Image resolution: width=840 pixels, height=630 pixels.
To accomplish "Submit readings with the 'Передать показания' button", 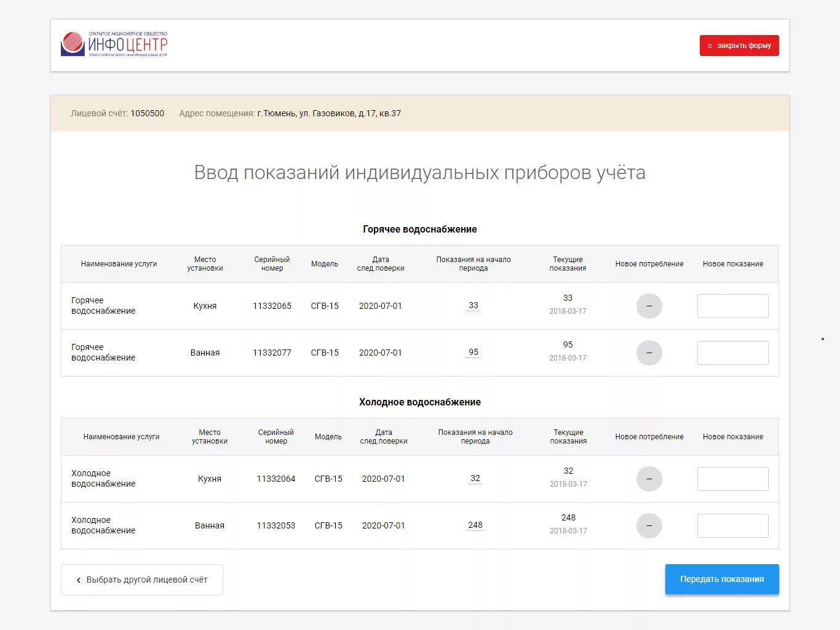I will pos(722,579).
